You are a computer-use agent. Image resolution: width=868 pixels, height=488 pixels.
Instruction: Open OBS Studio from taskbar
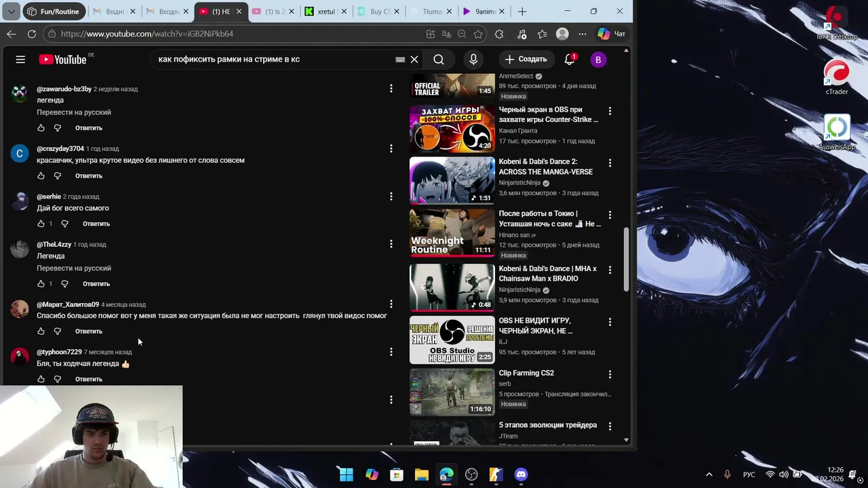pyautogui.click(x=471, y=474)
